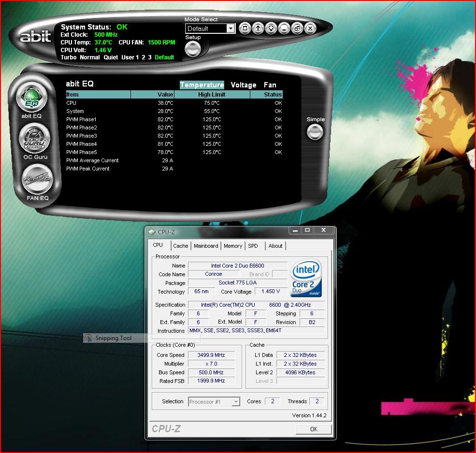Click the Technology value 65 nm
The width and height of the screenshot is (476, 453).
coord(202,291)
